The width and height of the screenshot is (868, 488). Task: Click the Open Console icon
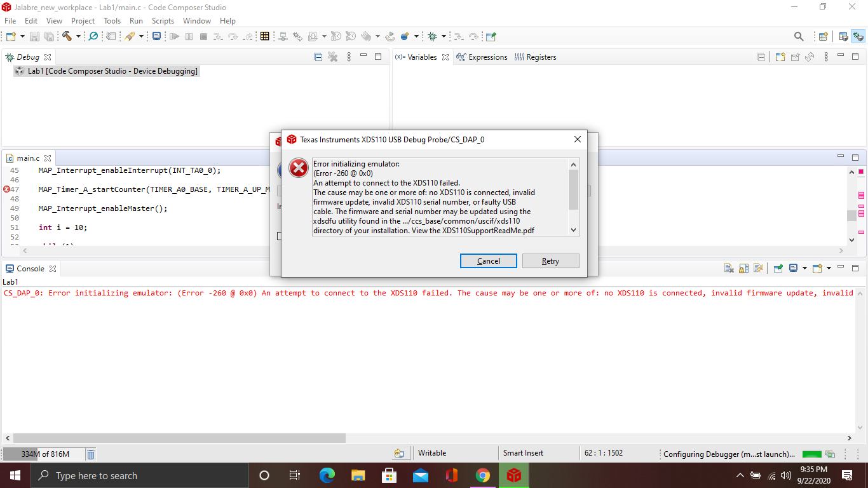click(x=817, y=268)
